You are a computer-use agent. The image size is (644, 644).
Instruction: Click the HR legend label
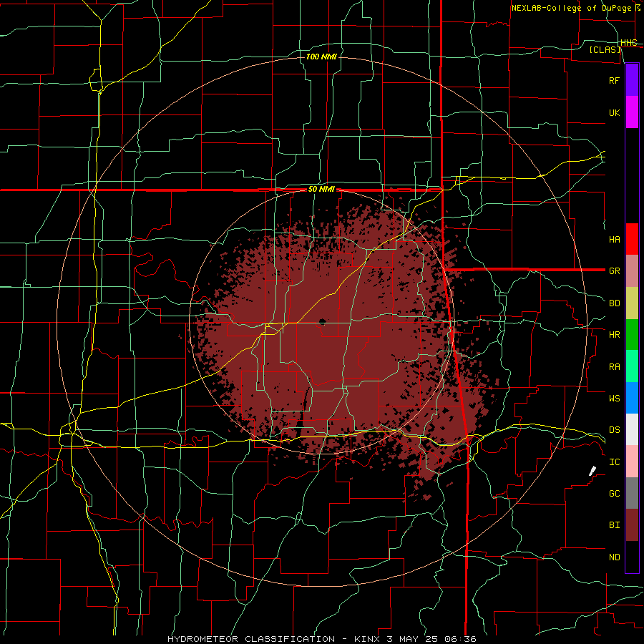614,335
